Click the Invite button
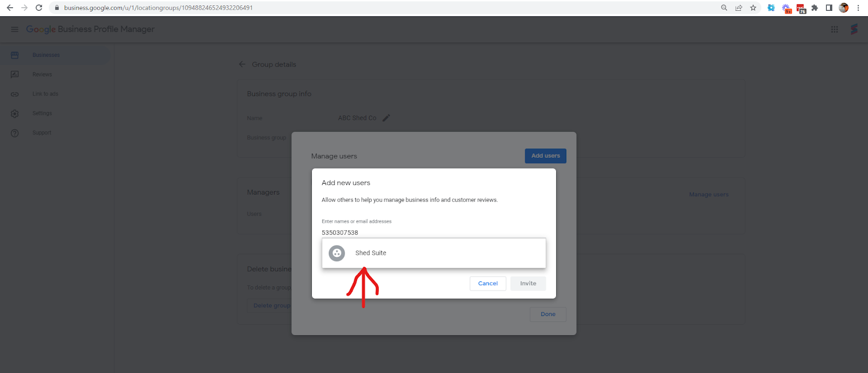 (528, 284)
